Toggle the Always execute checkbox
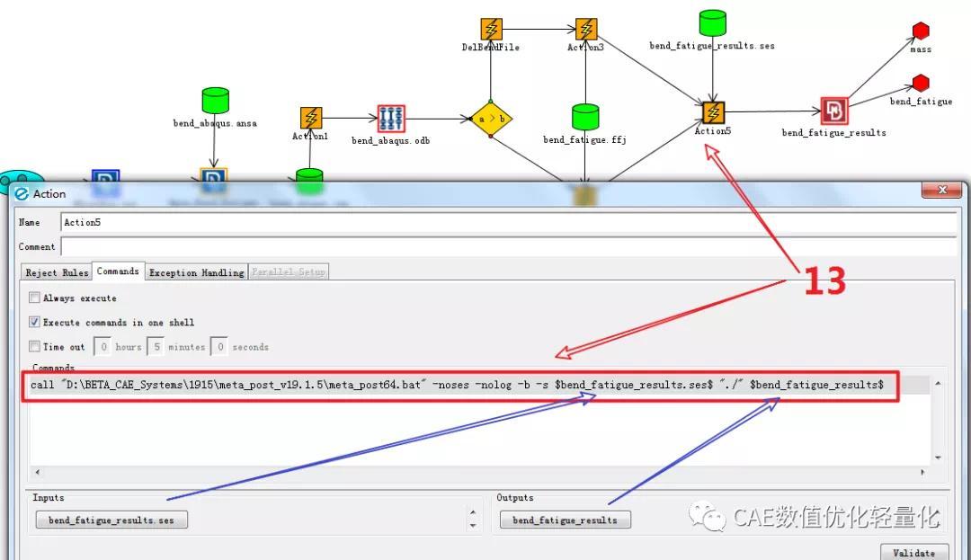Image resolution: width=971 pixels, height=560 pixels. [35, 298]
